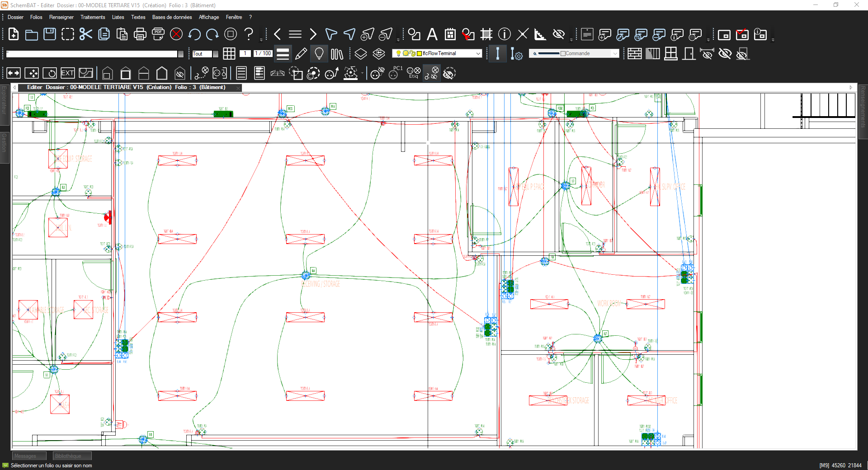The width and height of the screenshot is (868, 470).
Task: Click the brick wall icon
Action: pyautogui.click(x=634, y=54)
